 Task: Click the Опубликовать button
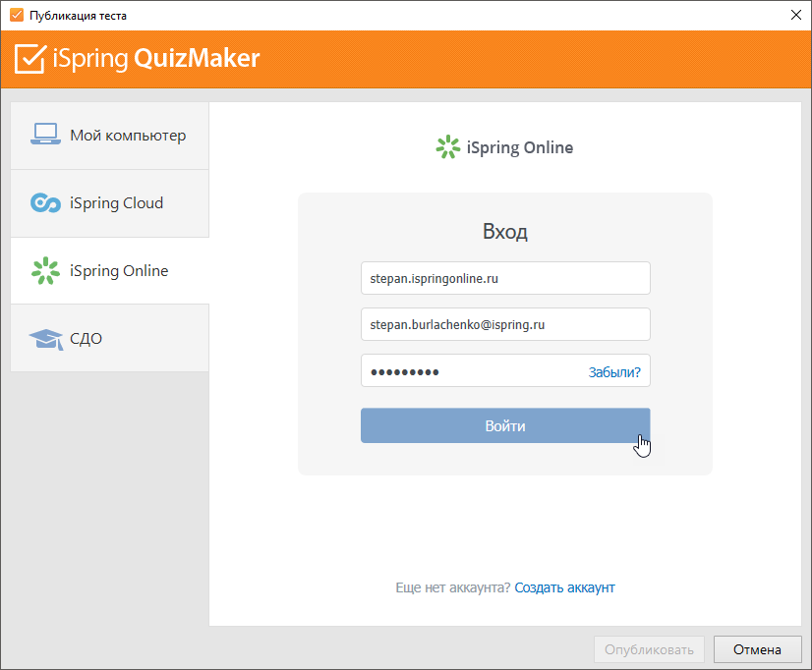pyautogui.click(x=649, y=649)
